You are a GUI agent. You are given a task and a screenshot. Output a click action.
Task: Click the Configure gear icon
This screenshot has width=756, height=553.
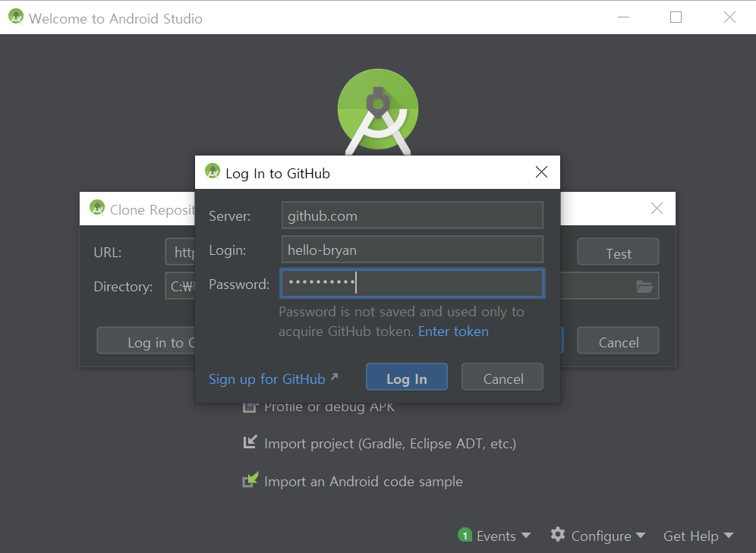pos(558,534)
